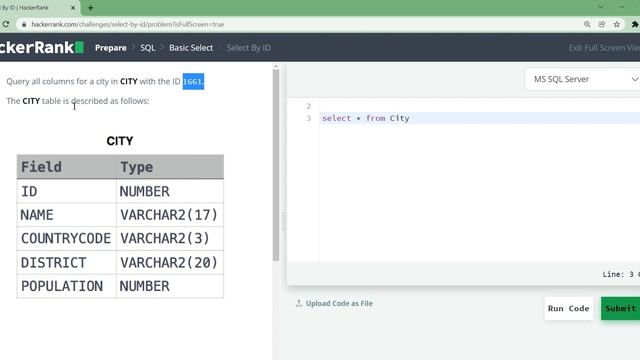Screen dimensions: 640x360
Task: Click the lock icon in the address bar
Action: [24, 24]
